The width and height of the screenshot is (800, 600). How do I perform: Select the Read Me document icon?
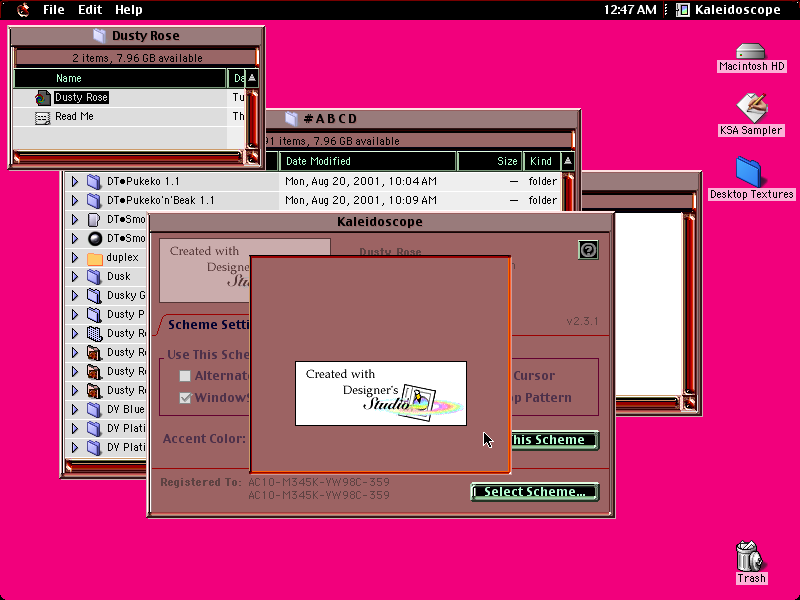42,117
